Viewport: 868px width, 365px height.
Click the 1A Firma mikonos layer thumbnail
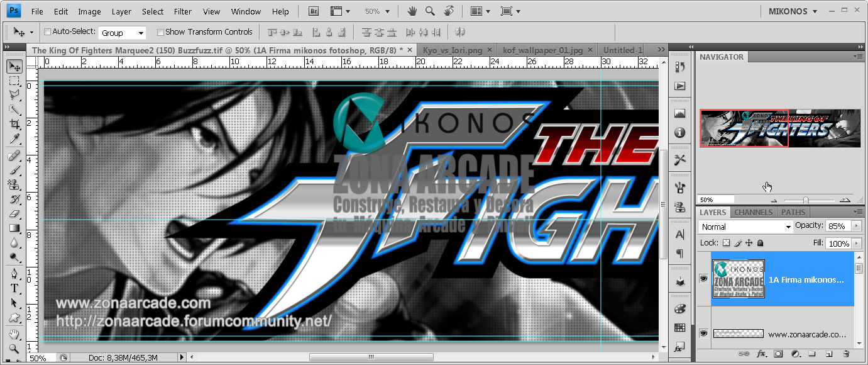pos(739,279)
